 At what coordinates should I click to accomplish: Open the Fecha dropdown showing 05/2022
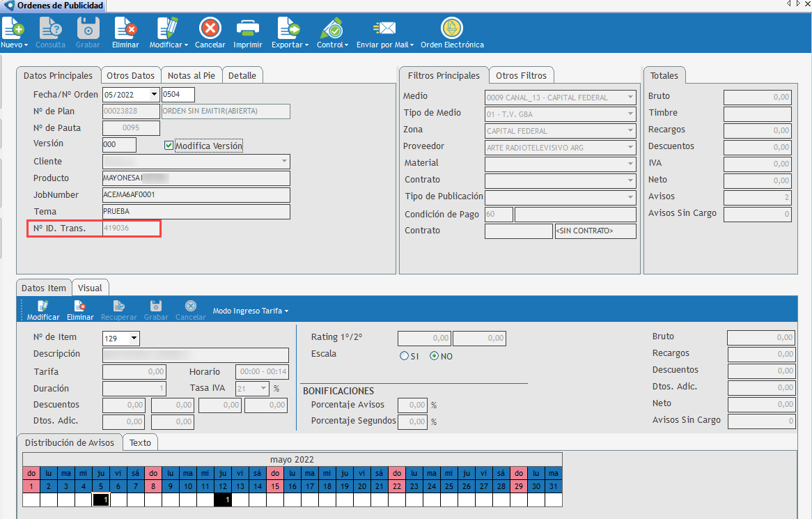click(x=154, y=94)
